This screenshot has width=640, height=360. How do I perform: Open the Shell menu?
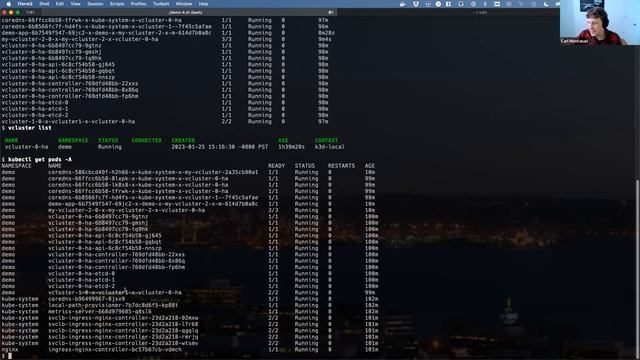point(44,4)
